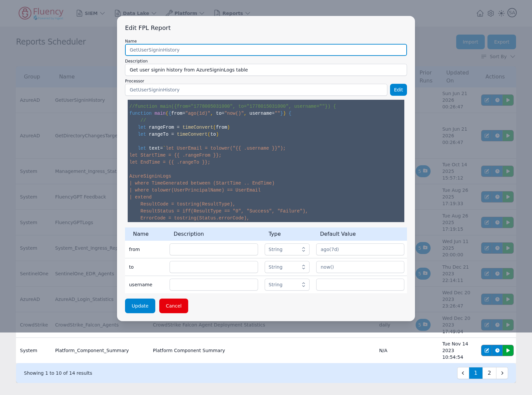Edit icon for FluencyGPT Feedback row
The width and height of the screenshot is (532, 395).
click(x=487, y=197)
